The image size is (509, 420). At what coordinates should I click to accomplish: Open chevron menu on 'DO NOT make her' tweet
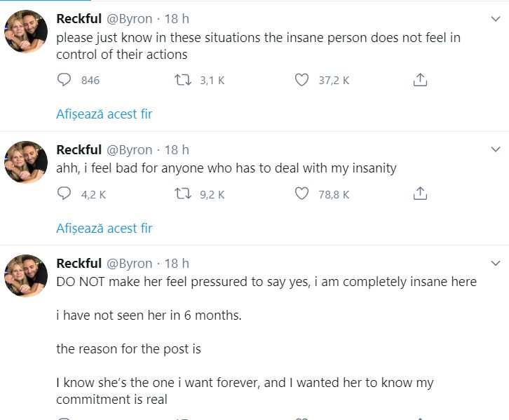[x=496, y=263]
